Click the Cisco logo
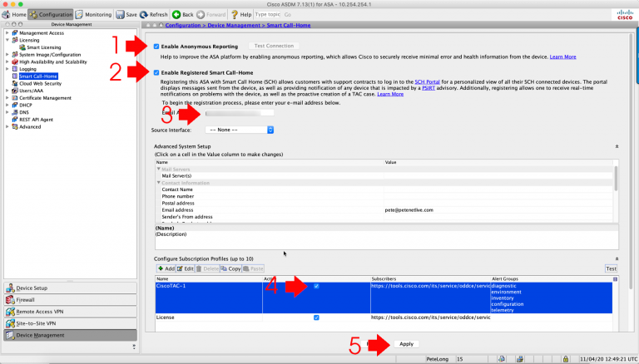This screenshot has height=364, width=639. pyautogui.click(x=625, y=15)
